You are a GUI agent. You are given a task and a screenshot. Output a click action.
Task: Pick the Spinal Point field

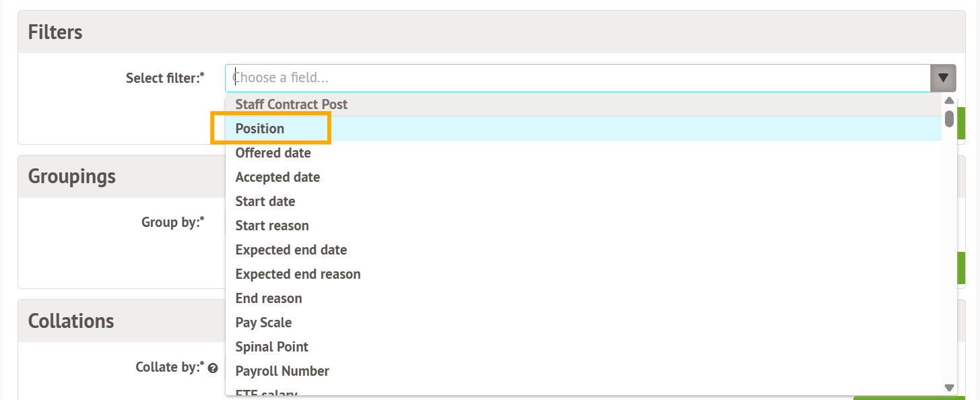[x=271, y=347]
